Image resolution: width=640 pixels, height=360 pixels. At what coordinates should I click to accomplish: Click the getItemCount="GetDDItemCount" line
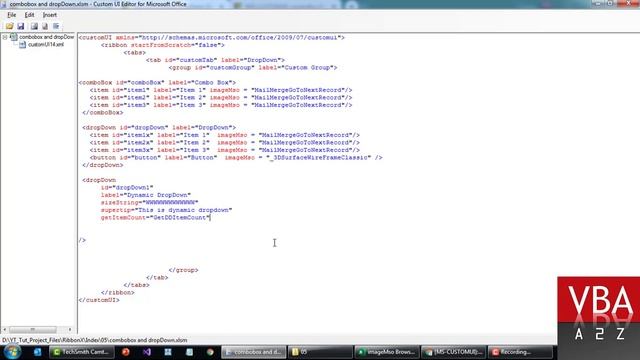(x=156, y=218)
